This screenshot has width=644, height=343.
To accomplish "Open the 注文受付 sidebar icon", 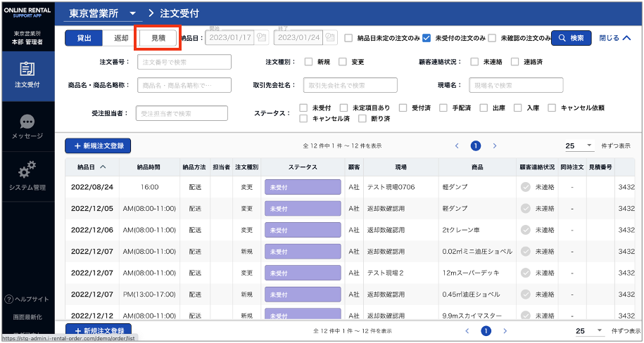I will point(27,70).
